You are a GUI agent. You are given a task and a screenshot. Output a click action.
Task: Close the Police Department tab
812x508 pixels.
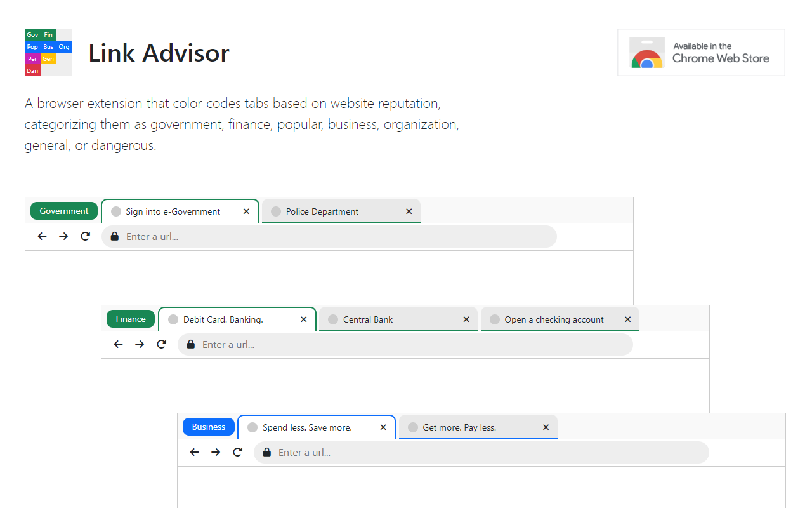[409, 211]
